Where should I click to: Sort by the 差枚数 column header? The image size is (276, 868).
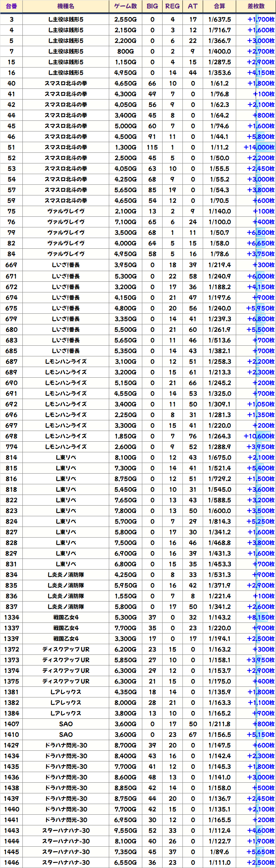coord(256,6)
